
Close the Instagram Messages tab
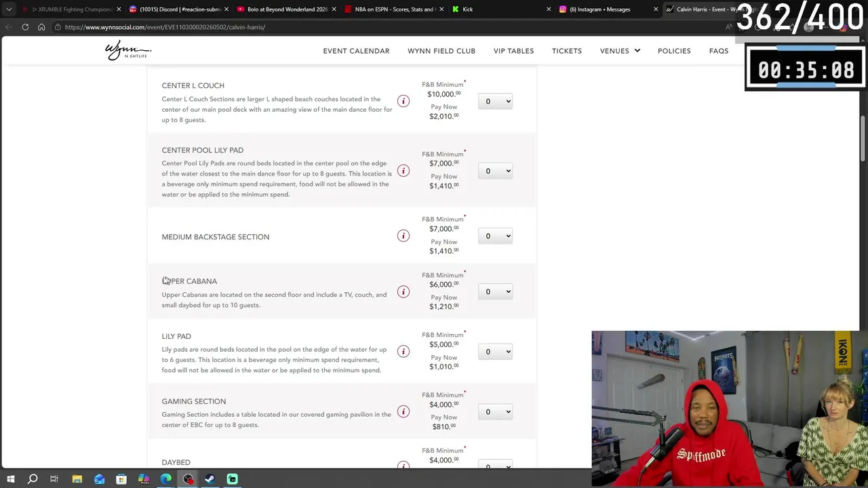click(x=655, y=9)
